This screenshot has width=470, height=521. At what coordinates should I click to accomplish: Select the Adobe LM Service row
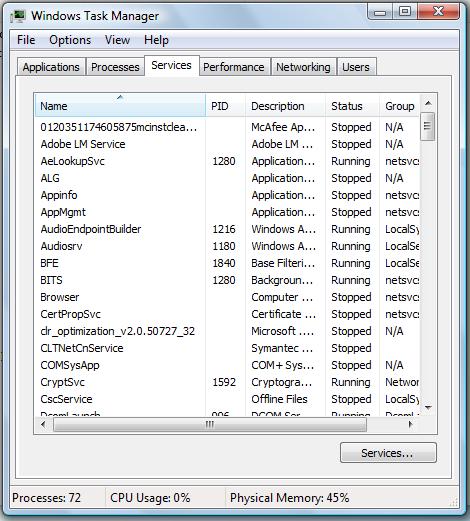pyautogui.click(x=227, y=144)
